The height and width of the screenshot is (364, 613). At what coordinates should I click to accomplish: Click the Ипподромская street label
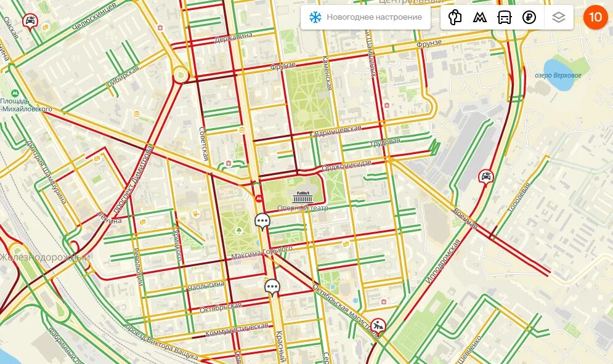coord(442,261)
